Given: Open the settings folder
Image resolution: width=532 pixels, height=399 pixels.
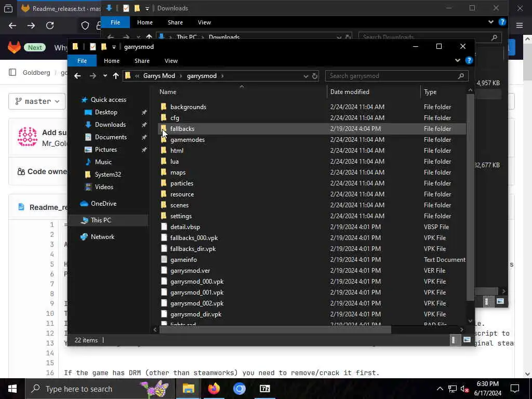Looking at the screenshot, I should pyautogui.click(x=181, y=216).
